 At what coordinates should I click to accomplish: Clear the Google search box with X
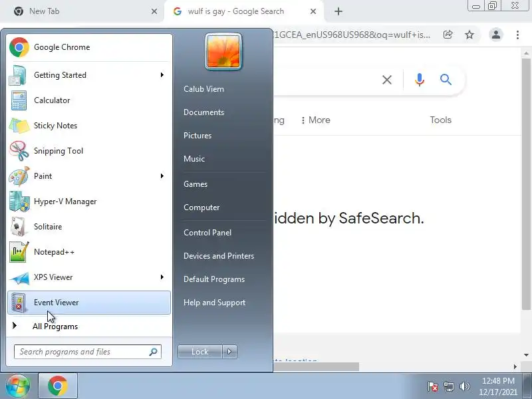(x=387, y=80)
